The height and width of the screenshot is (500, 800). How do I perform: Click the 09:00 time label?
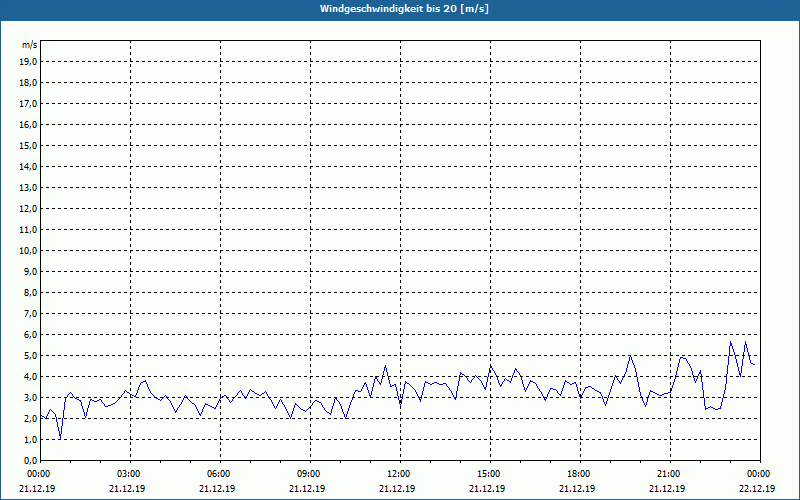[310, 474]
